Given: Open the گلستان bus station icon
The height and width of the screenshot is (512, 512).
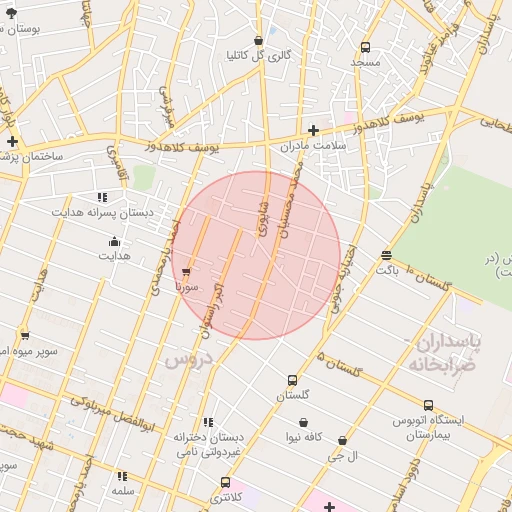Looking at the screenshot, I should [x=292, y=380].
